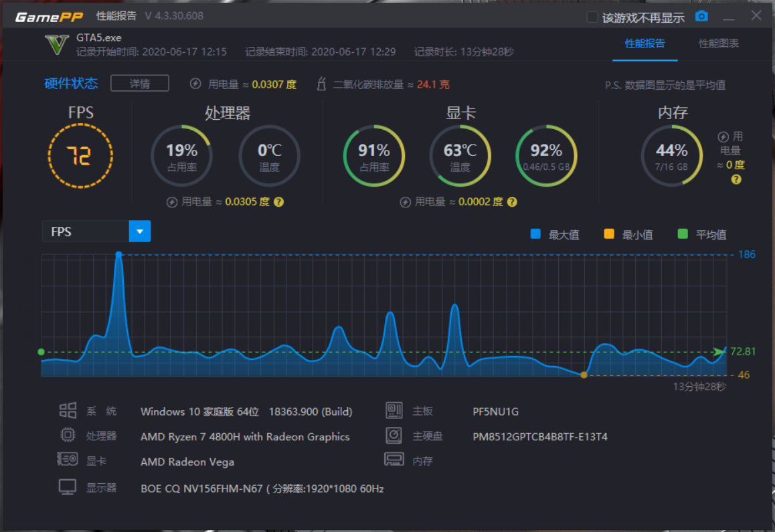Click the blue 最大值 legend swatch
Viewport: 775px width, 532px height.
coord(535,234)
